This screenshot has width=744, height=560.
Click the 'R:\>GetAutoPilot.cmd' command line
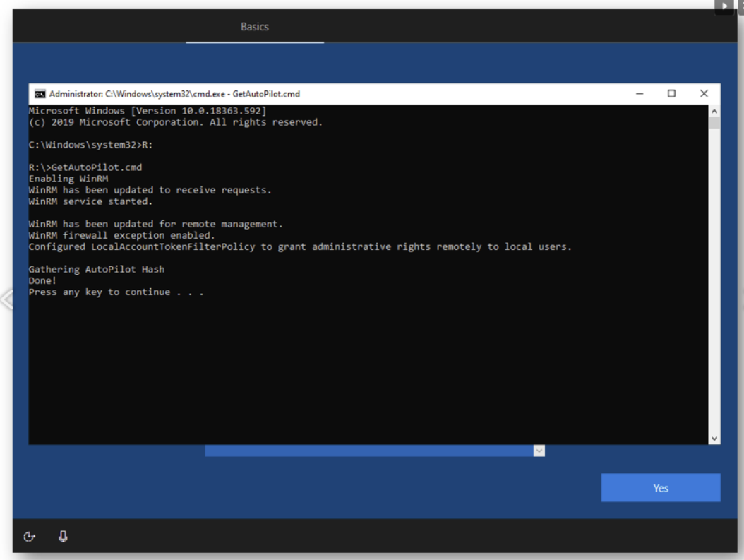[x=85, y=168]
